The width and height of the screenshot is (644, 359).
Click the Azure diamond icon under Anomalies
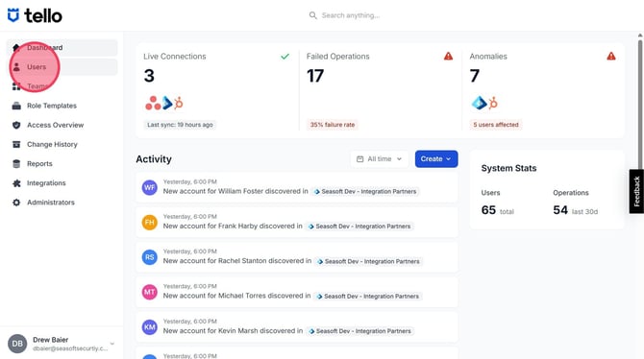pos(479,103)
